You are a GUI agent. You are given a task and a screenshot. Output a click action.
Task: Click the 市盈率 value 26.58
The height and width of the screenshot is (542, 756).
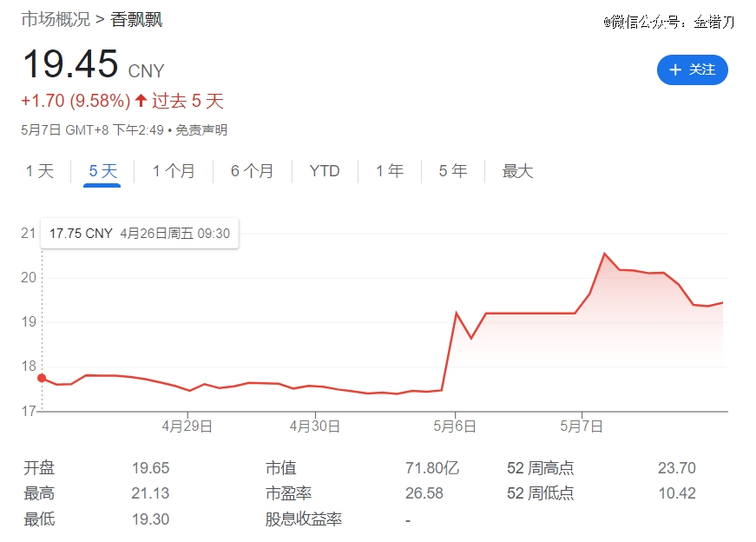[424, 493]
